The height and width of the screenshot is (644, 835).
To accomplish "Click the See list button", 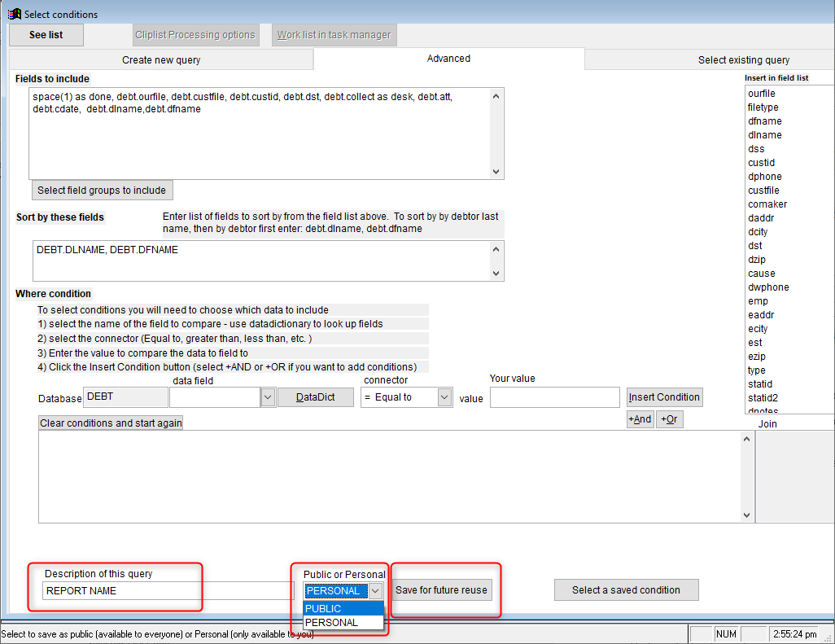I will [x=46, y=35].
